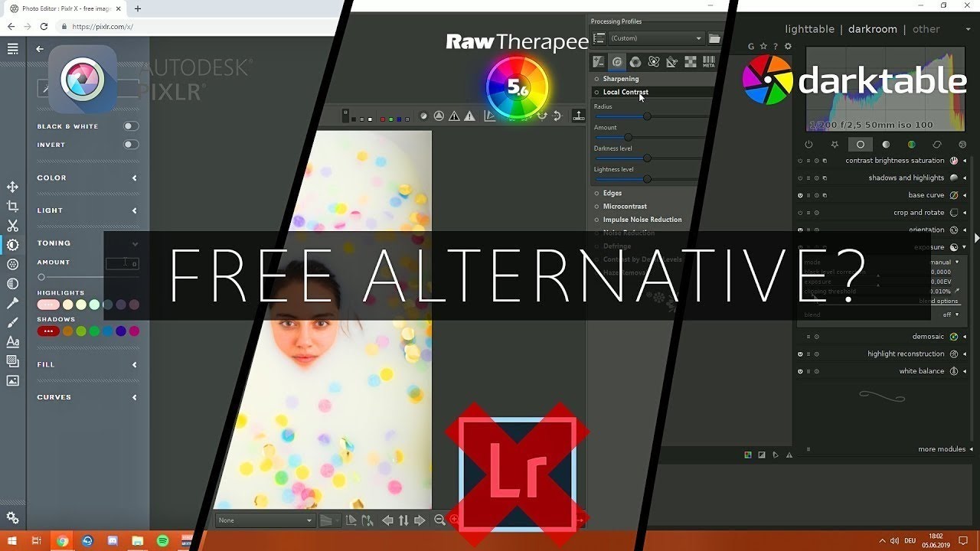The height and width of the screenshot is (551, 980).
Task: Select the Aa Text tool in Pixlr
Action: tap(12, 342)
